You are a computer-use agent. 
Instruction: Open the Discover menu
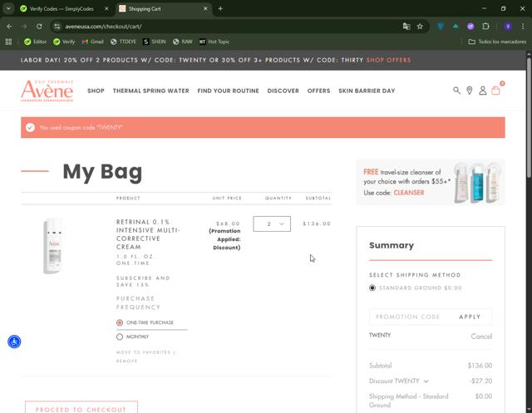coord(283,91)
